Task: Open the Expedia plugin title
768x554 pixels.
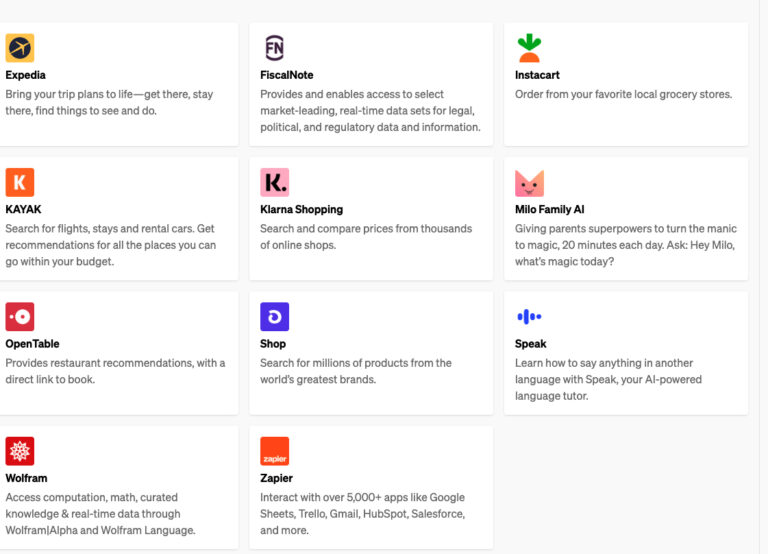Action: pos(25,75)
